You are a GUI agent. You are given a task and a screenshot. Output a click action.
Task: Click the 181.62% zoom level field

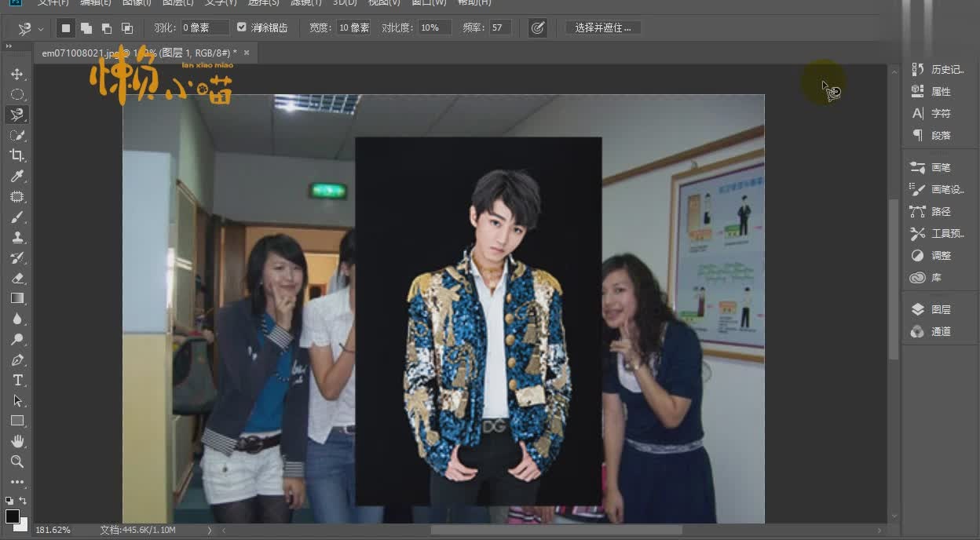pos(53,531)
